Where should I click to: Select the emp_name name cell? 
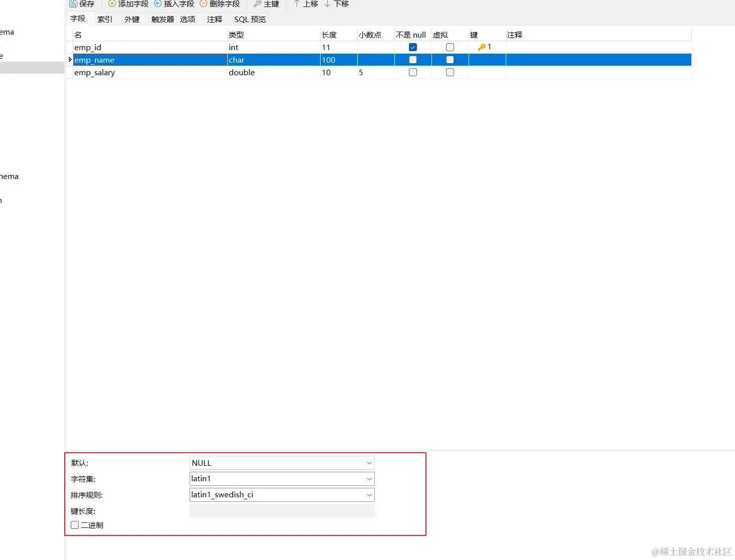pos(150,60)
